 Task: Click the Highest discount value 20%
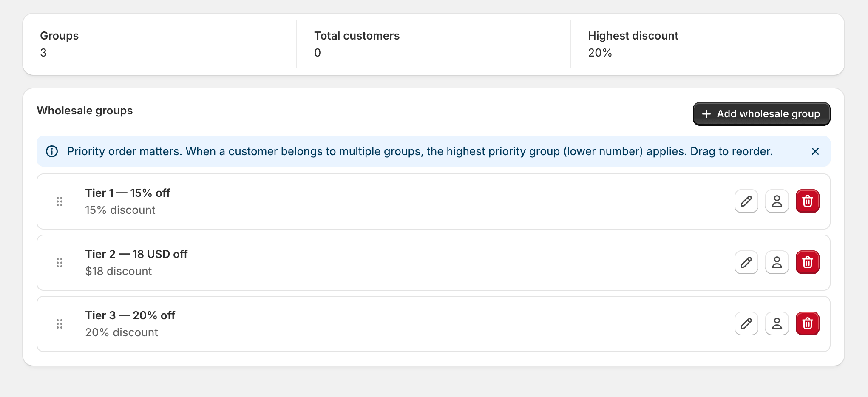(600, 53)
